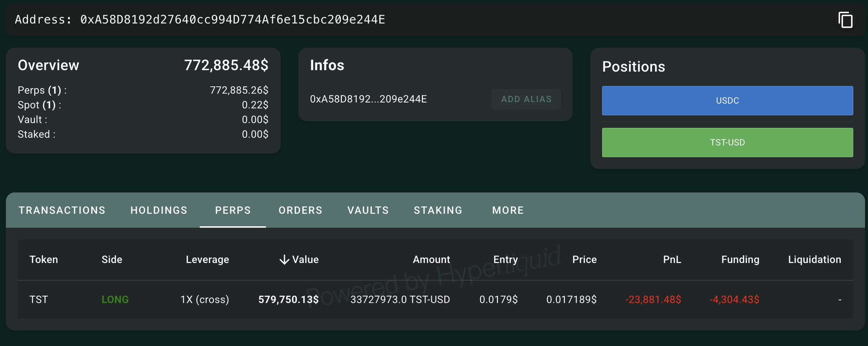Switch to the STAKING tab
Viewport: 868px width, 346px height.
pyautogui.click(x=438, y=210)
